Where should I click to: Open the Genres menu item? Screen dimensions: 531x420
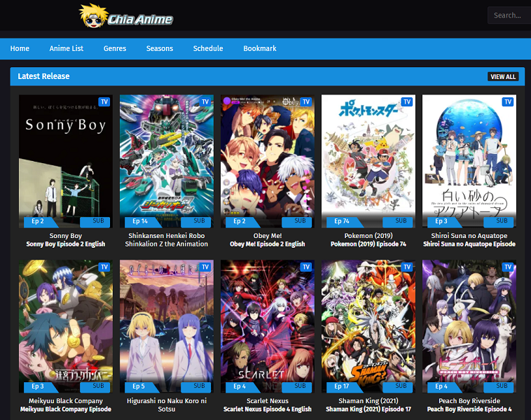(115, 48)
